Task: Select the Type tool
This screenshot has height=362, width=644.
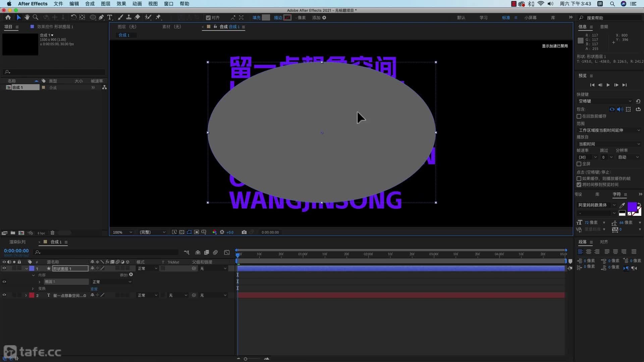Action: tap(110, 17)
